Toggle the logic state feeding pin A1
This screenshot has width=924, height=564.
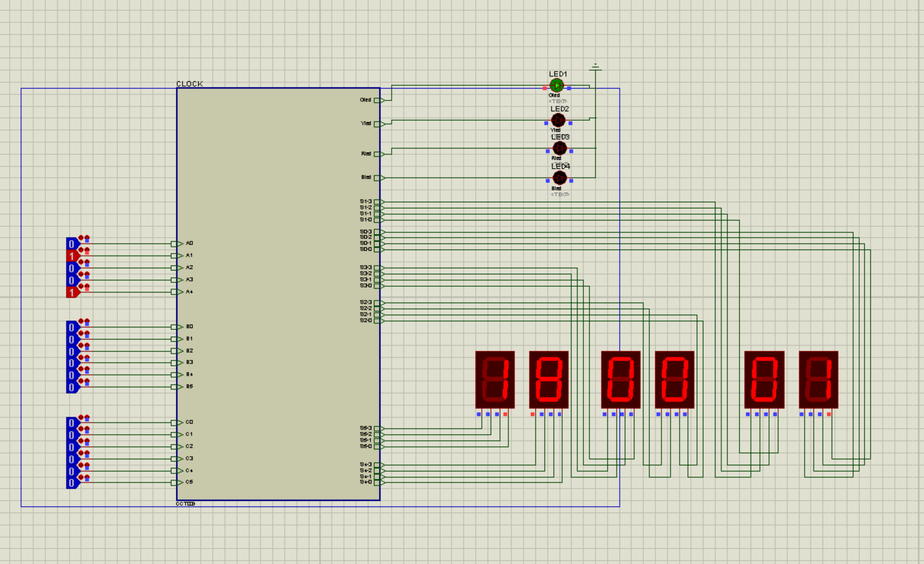[72, 256]
